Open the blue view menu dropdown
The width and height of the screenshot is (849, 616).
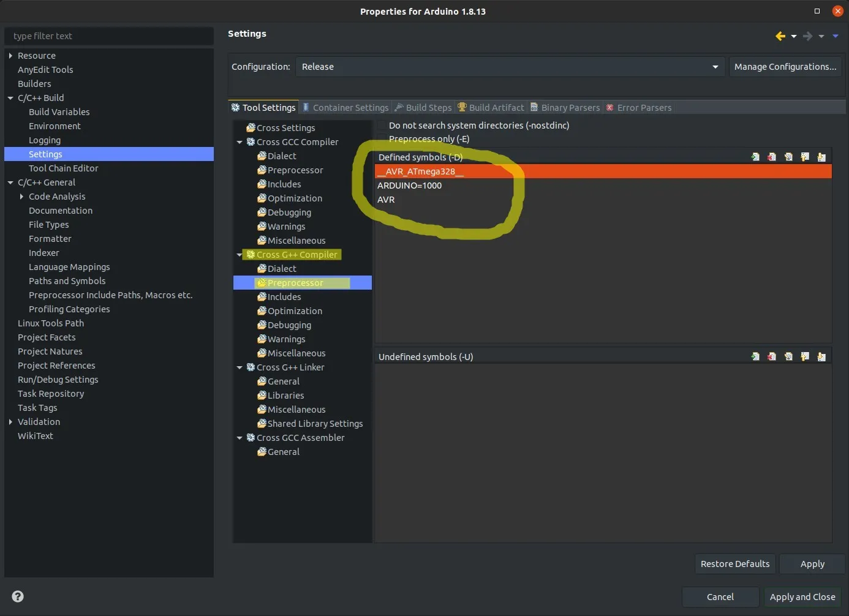(836, 36)
